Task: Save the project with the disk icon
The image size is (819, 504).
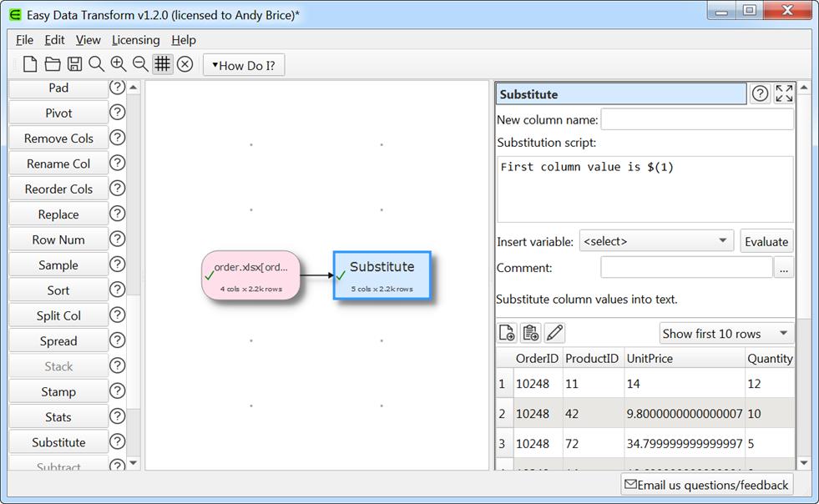Action: pos(74,63)
